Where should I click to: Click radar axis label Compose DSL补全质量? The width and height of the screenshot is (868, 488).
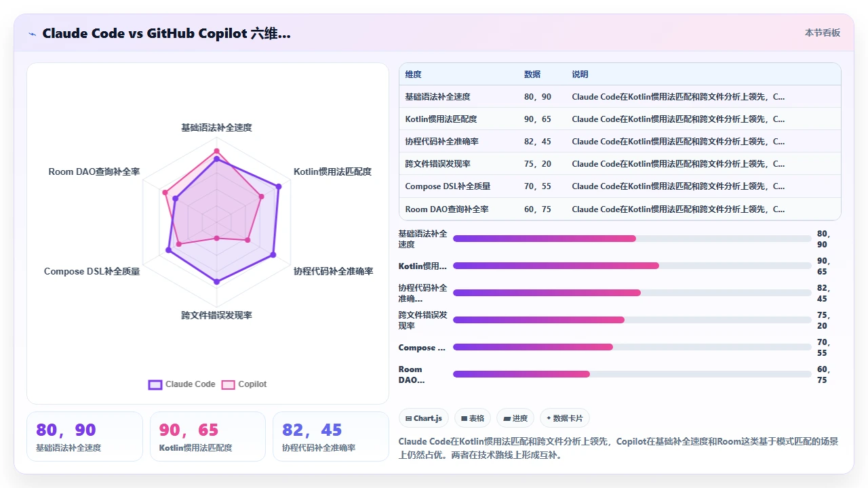pos(92,271)
